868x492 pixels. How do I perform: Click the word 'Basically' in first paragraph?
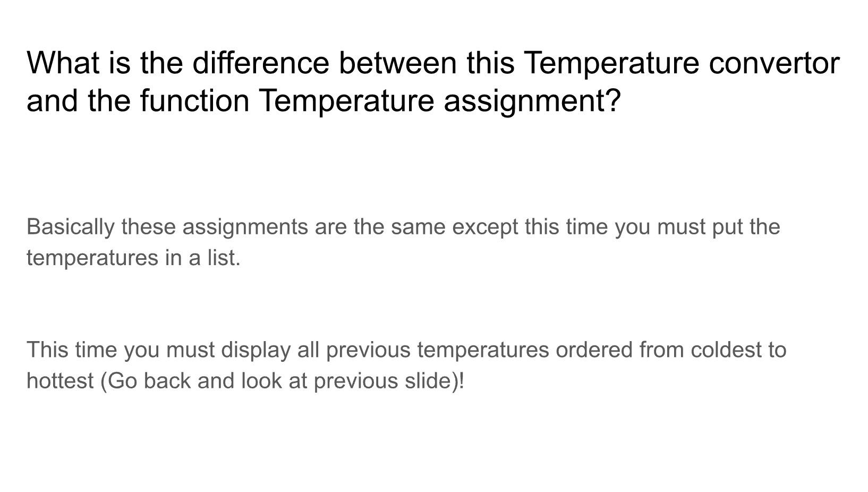70,227
